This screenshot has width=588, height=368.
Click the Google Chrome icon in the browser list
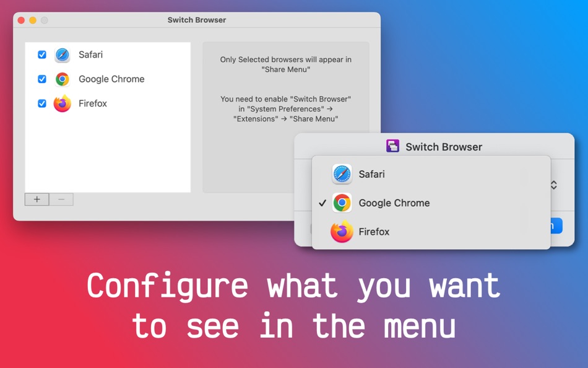click(x=63, y=79)
